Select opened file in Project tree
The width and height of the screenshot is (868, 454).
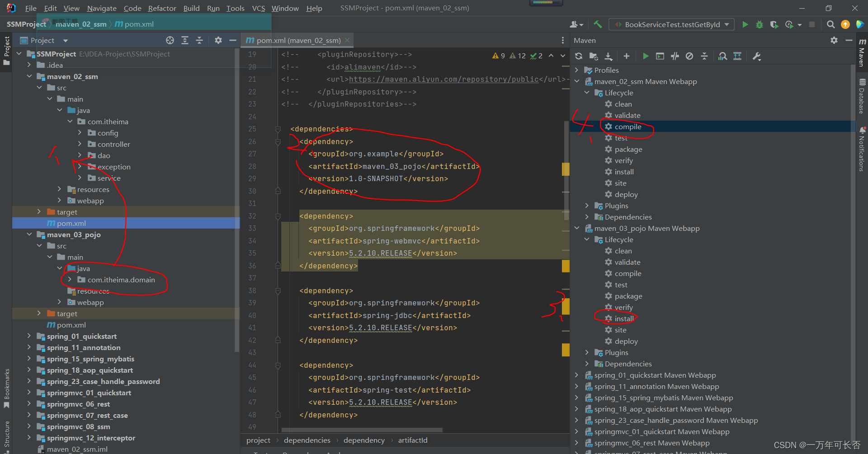coord(170,40)
